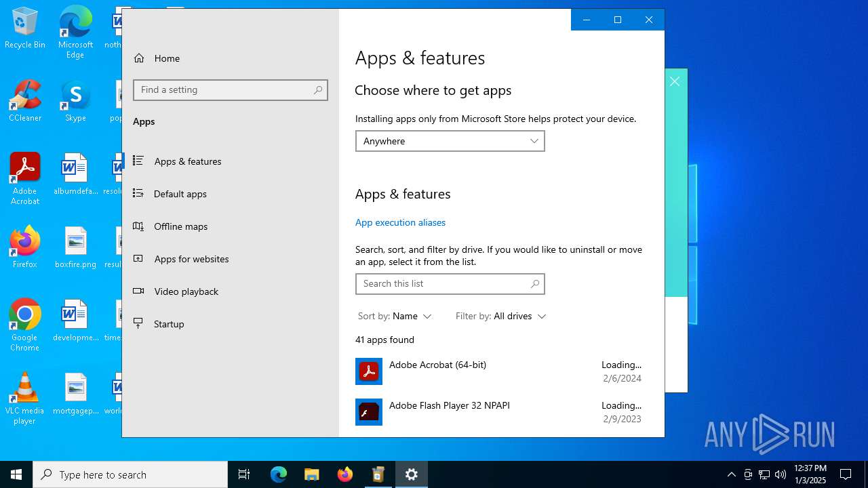Click the search magnifier in Find a setting
Screen dimensions: 868x488
pyautogui.click(x=318, y=90)
